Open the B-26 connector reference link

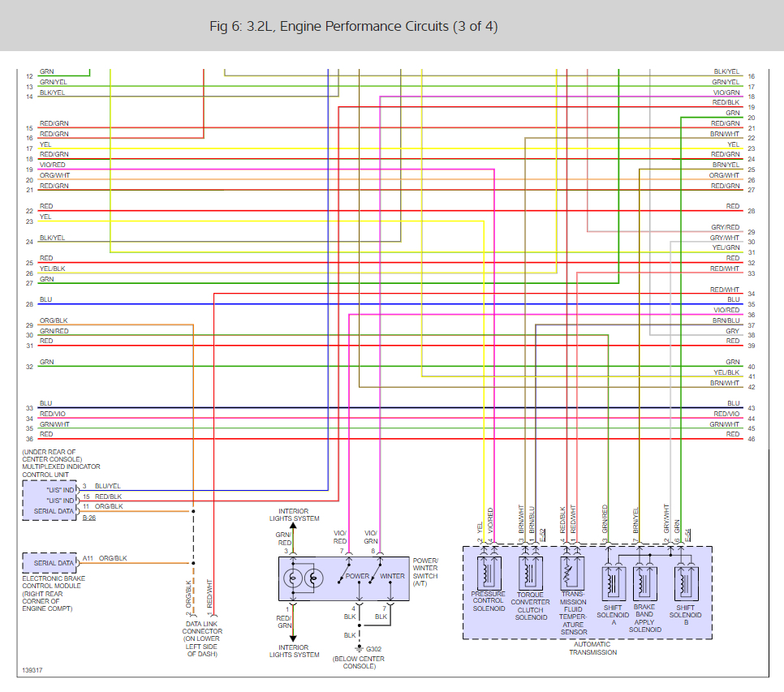point(89,518)
